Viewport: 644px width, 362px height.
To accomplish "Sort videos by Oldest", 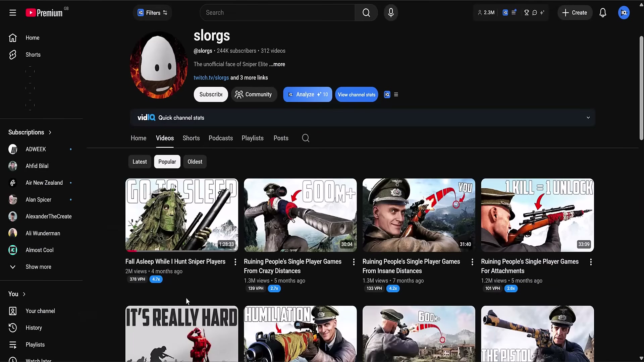I will [x=195, y=162].
